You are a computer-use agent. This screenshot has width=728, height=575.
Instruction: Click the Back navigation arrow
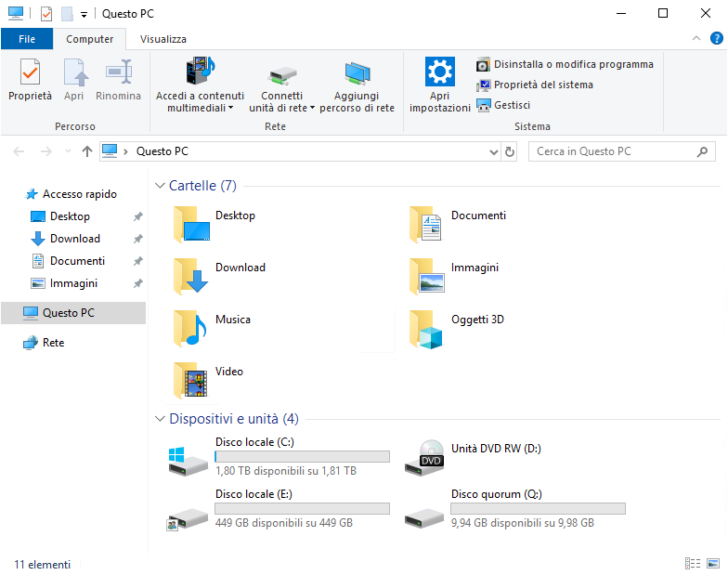coord(19,151)
